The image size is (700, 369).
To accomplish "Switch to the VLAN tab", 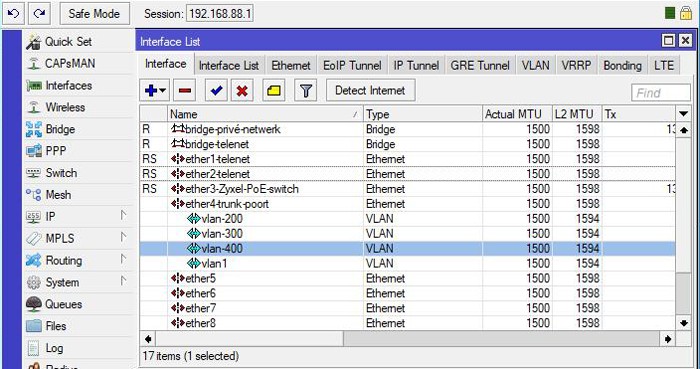I will pos(535,66).
